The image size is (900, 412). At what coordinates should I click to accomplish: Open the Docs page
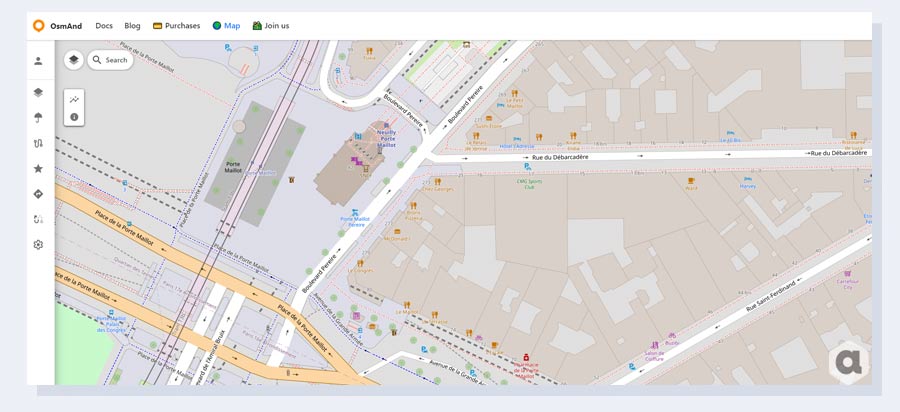click(104, 26)
